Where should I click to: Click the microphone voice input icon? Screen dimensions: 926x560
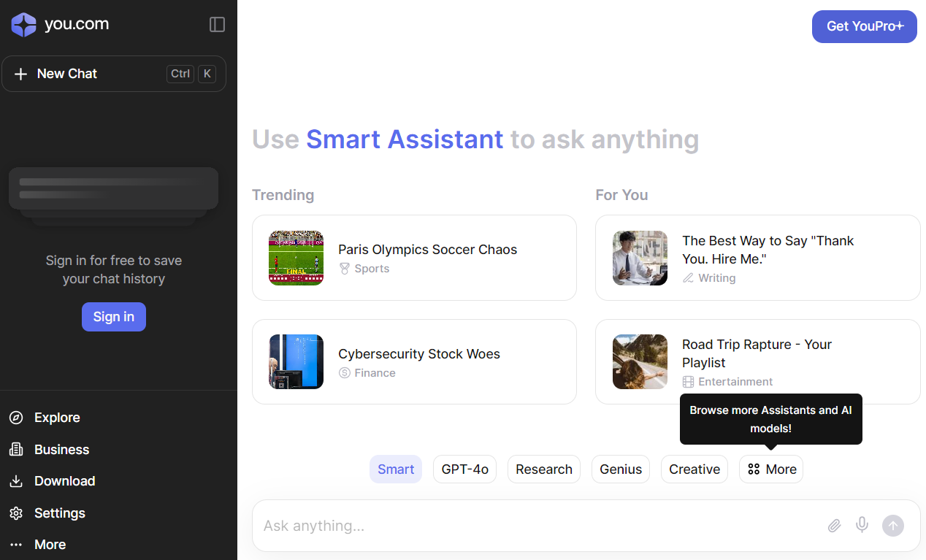pyautogui.click(x=862, y=525)
